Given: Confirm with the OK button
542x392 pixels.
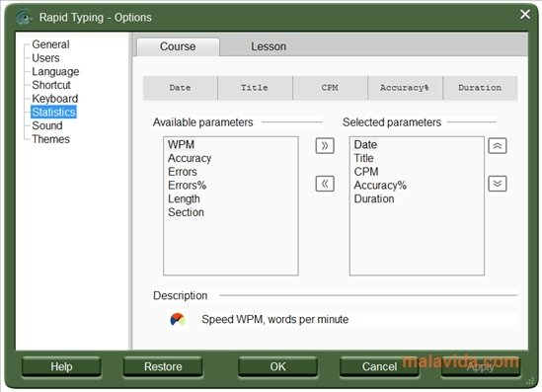Looking at the screenshot, I should pyautogui.click(x=278, y=366).
